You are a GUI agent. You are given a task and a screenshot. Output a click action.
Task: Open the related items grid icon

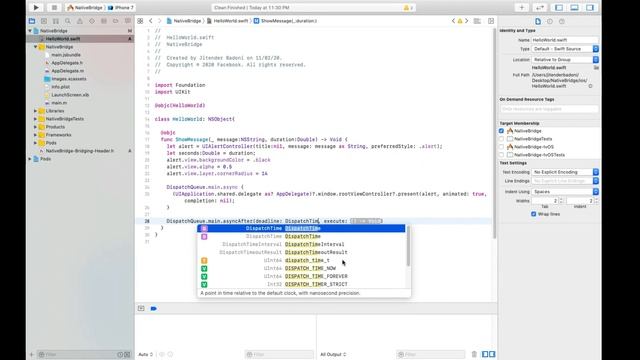pyautogui.click(x=140, y=21)
